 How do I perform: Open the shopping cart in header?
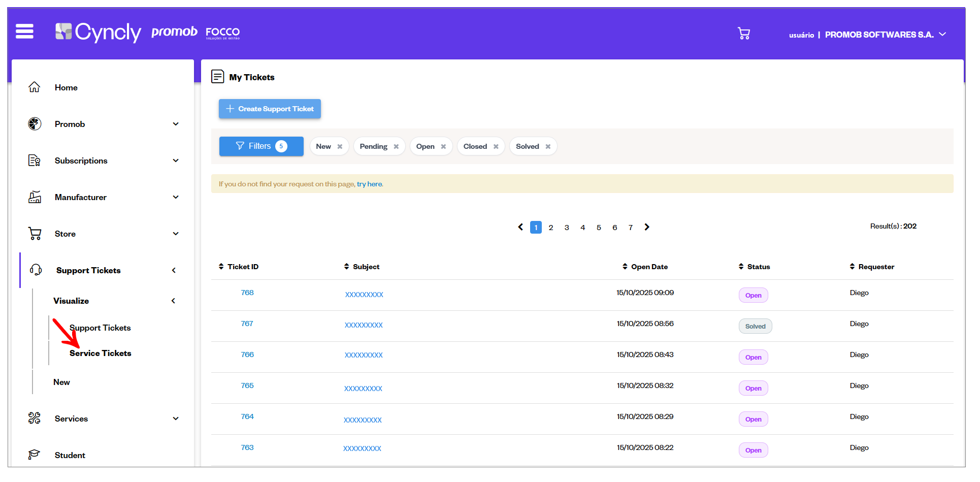743,34
